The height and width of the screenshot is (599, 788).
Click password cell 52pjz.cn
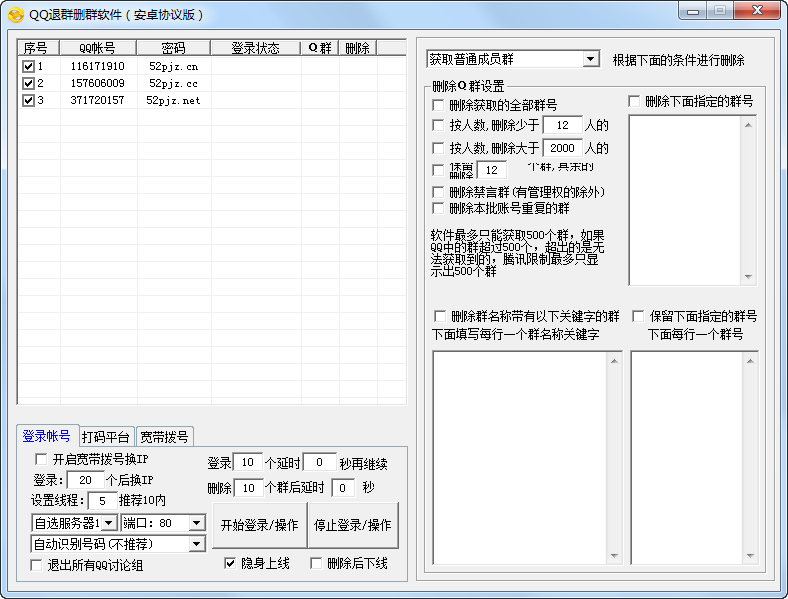173,66
